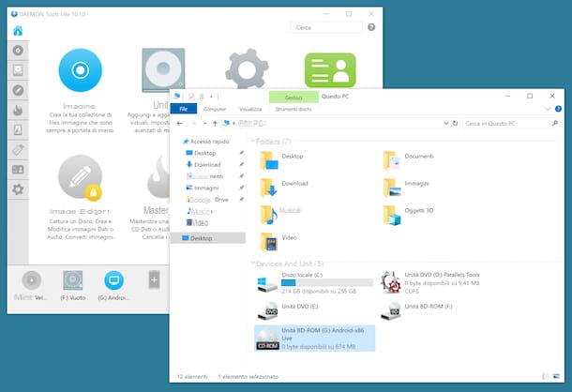Select the drive icon in DAEMON Tools sidebar
This screenshot has width=572, height=392.
click(18, 70)
